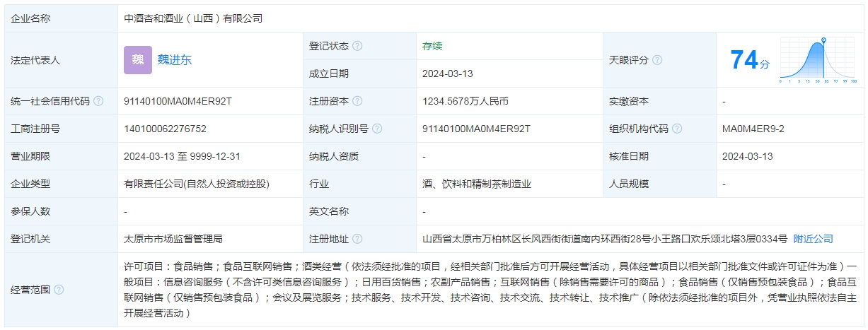The width and height of the screenshot is (868, 330).
Task: Click credit code 91140100MA0M4ER92T under 统一社会信用代码
Action: coord(178,101)
